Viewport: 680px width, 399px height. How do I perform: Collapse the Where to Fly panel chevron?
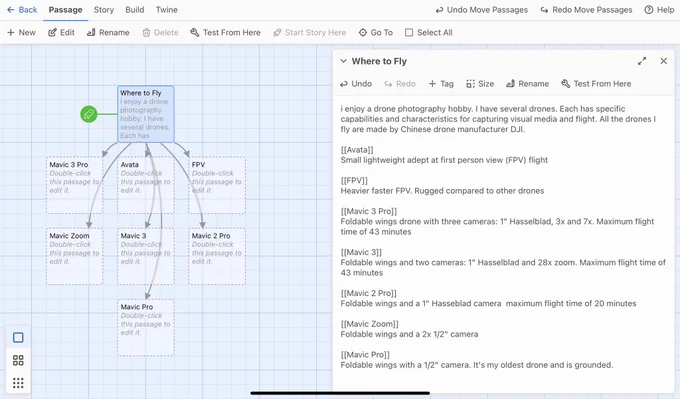coord(343,61)
